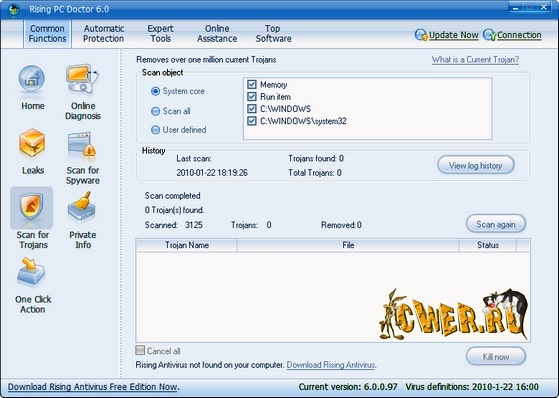Select Scan for Trojans icon
The height and width of the screenshot is (398, 559).
[31, 207]
